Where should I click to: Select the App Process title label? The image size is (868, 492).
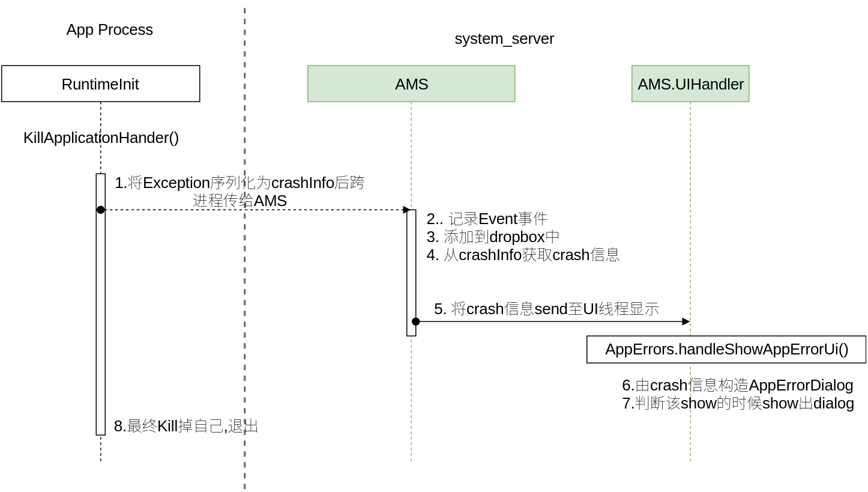(x=109, y=30)
